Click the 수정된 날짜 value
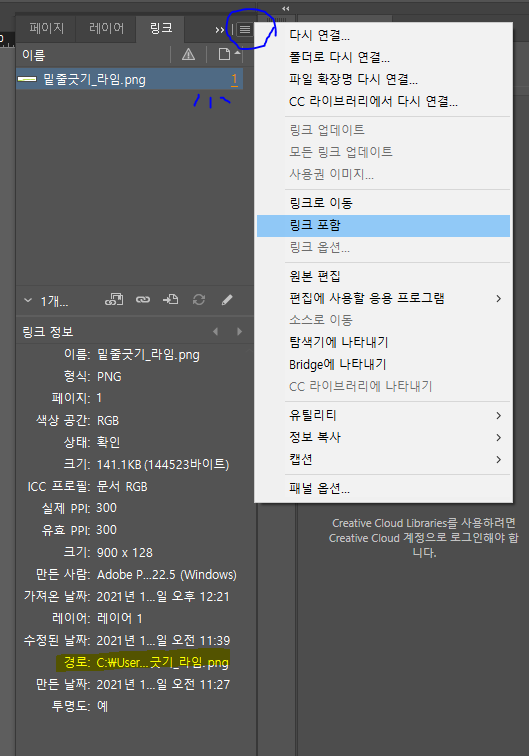 (163, 641)
